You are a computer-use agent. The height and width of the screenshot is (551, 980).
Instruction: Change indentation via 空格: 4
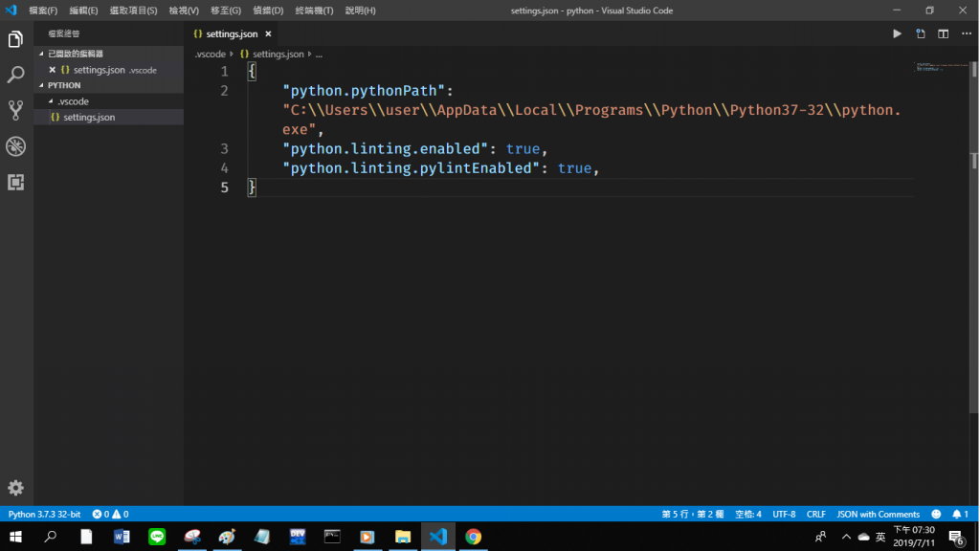748,514
